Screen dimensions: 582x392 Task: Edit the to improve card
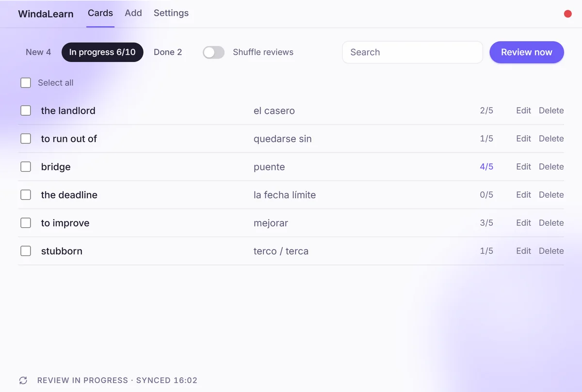pos(523,223)
